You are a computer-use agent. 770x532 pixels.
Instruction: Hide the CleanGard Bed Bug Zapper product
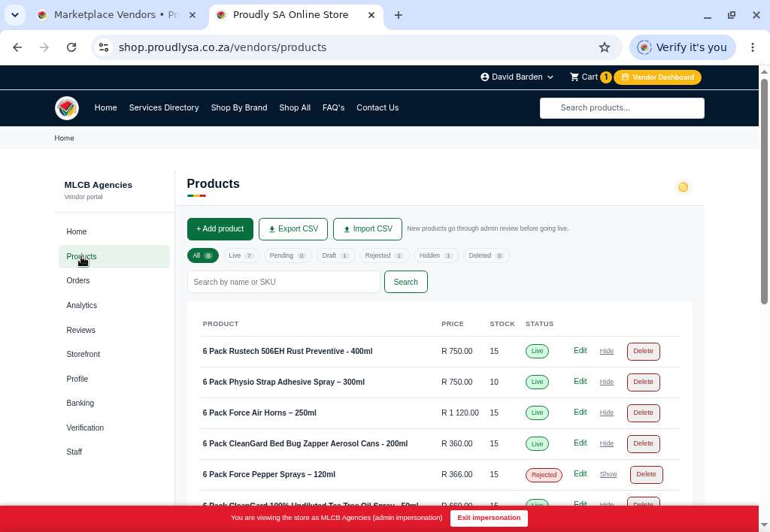[x=607, y=443]
